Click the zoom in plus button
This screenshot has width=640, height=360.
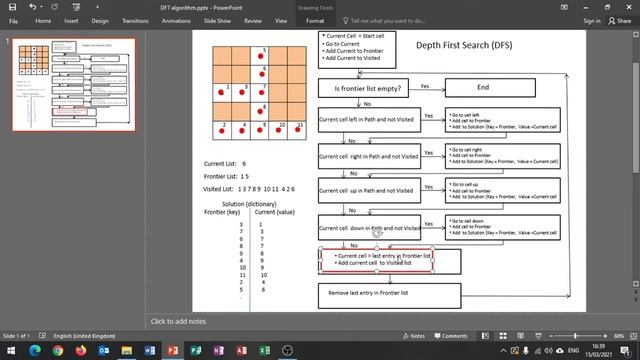pos(605,336)
